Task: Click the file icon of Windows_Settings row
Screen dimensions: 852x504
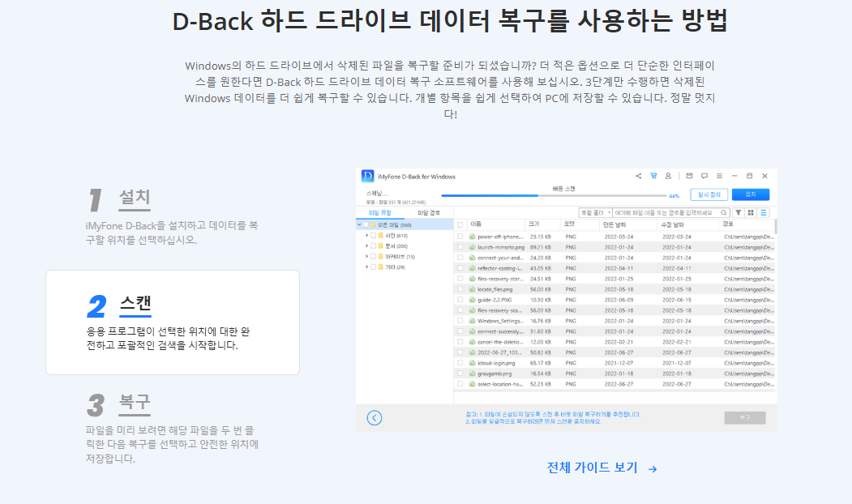Action: (472, 321)
